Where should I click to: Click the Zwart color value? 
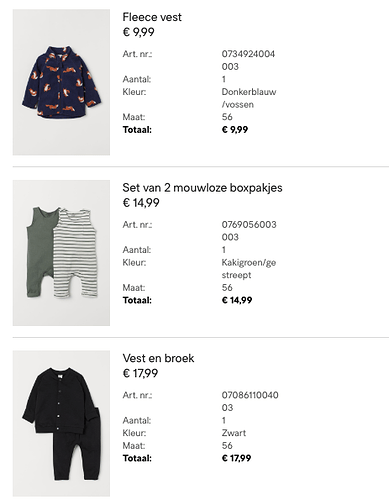[x=234, y=433]
